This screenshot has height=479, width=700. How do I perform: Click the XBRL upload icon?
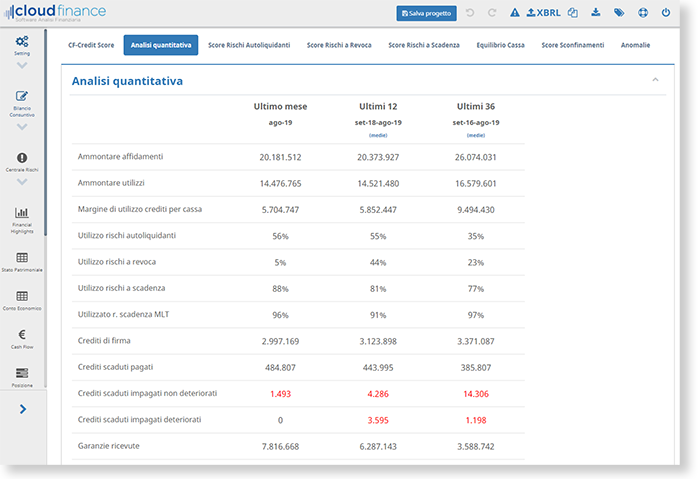pos(543,12)
